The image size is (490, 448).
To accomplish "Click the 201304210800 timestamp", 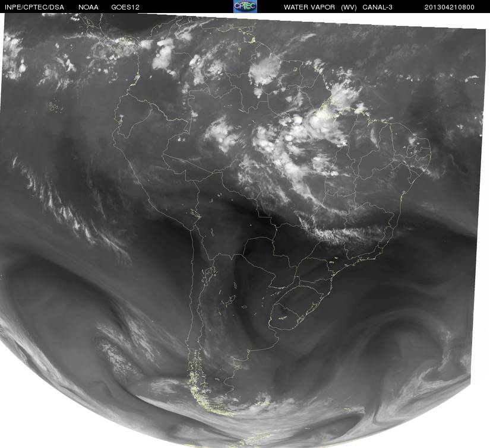I will 450,7.
